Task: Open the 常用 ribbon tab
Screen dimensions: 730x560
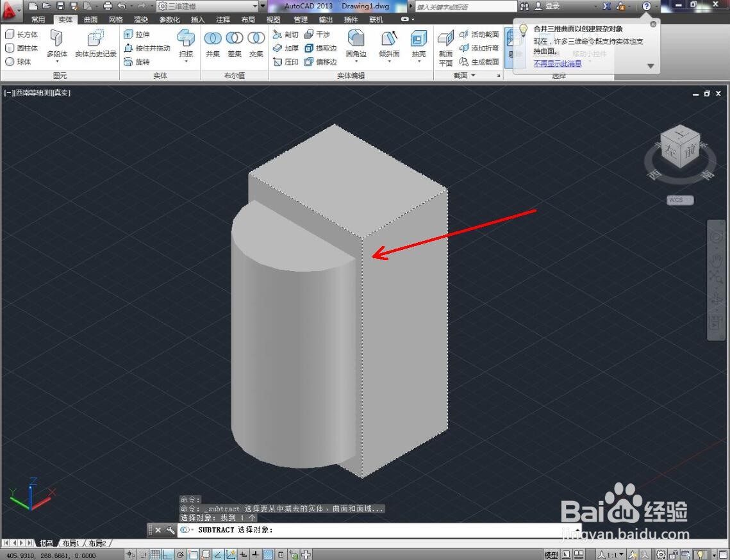Action: [38, 20]
